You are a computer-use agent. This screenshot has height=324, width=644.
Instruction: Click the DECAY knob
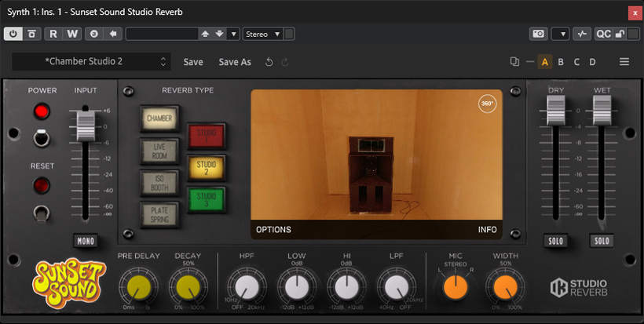(x=188, y=286)
